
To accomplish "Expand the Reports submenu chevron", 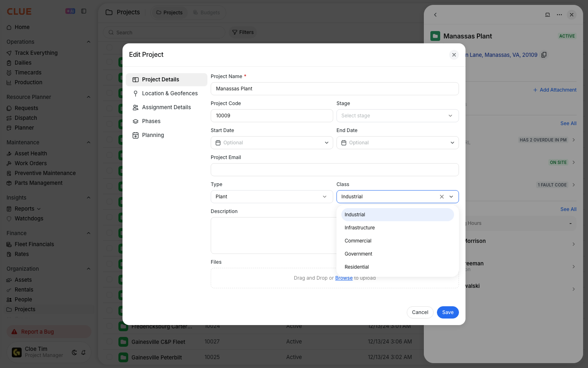I will (39, 209).
